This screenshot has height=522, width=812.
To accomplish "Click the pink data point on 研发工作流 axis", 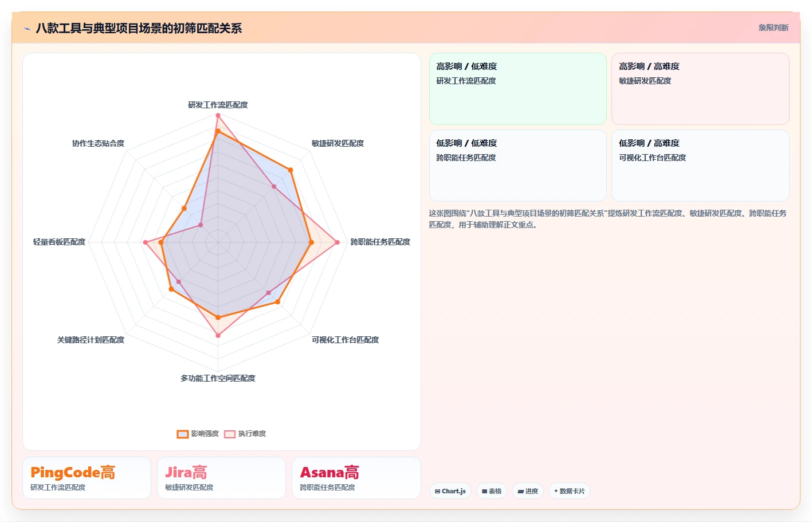I will pyautogui.click(x=218, y=115).
